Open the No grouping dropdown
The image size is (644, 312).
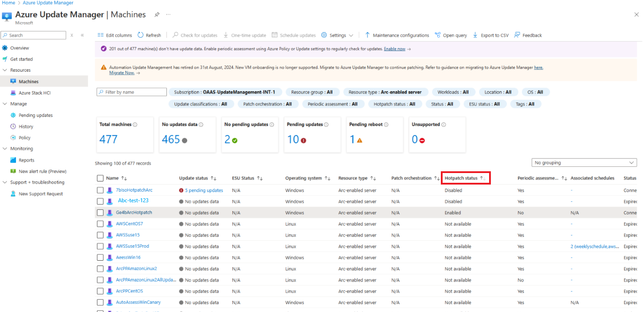pos(584,163)
